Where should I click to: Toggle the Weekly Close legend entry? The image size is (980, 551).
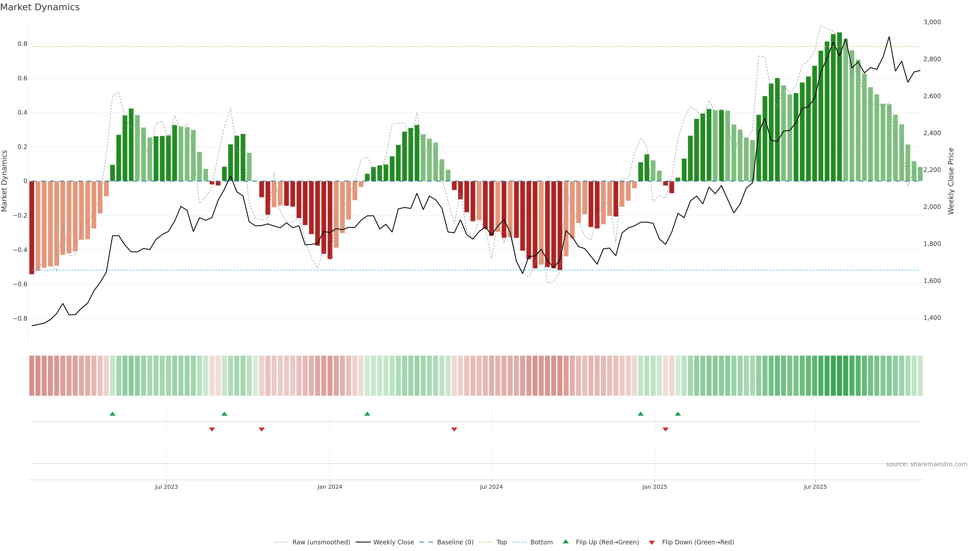(x=393, y=542)
